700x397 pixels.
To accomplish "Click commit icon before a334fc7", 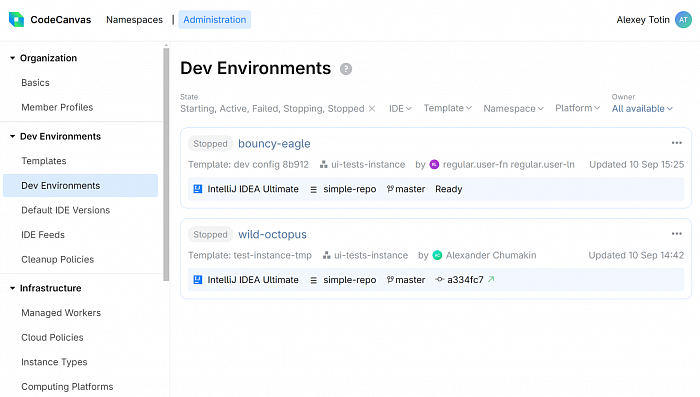I will click(440, 280).
